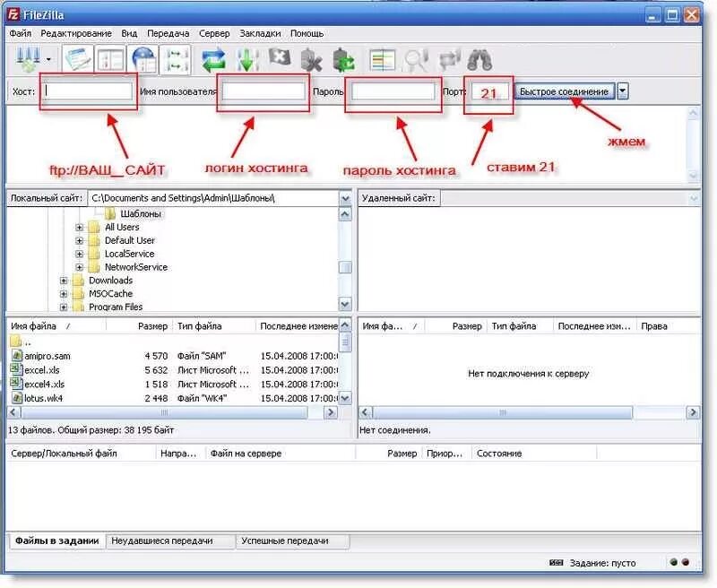Sort local files by Имя файла
Screen dimensions: 717x588
56,326
